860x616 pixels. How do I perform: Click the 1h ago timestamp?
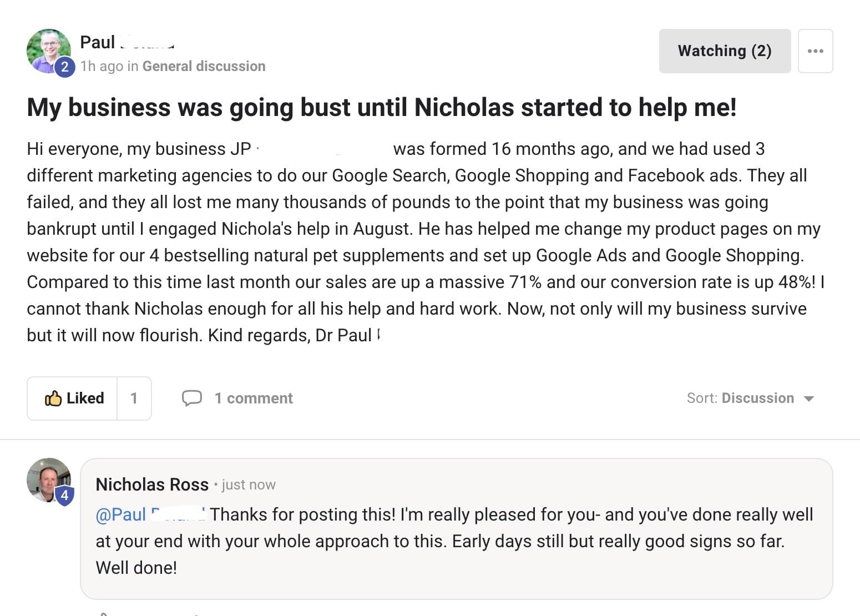102,66
